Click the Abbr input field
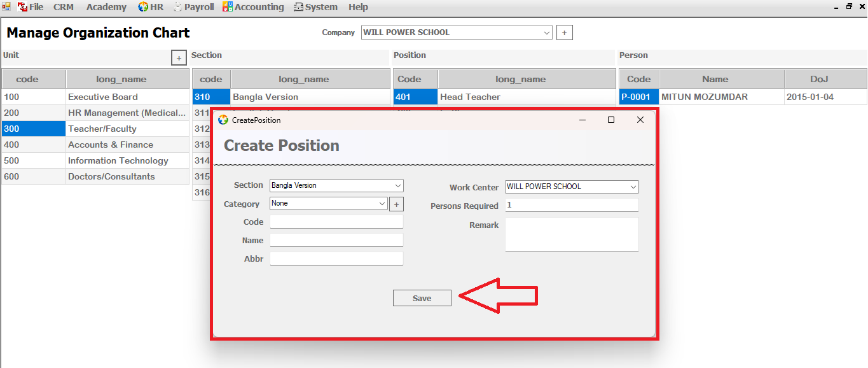Screen dimensions: 868x368 pos(336,258)
